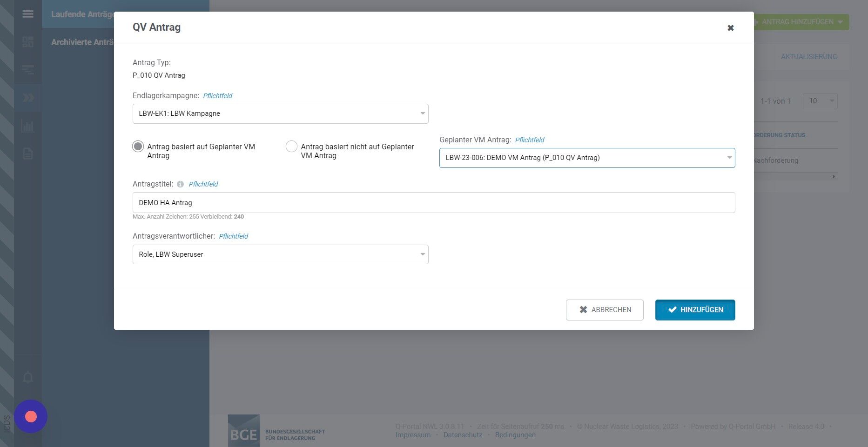Open the Impressum footer link

click(413, 435)
